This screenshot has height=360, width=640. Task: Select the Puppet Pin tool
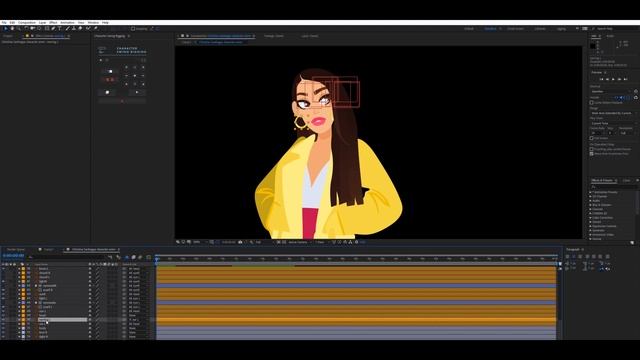coord(96,29)
